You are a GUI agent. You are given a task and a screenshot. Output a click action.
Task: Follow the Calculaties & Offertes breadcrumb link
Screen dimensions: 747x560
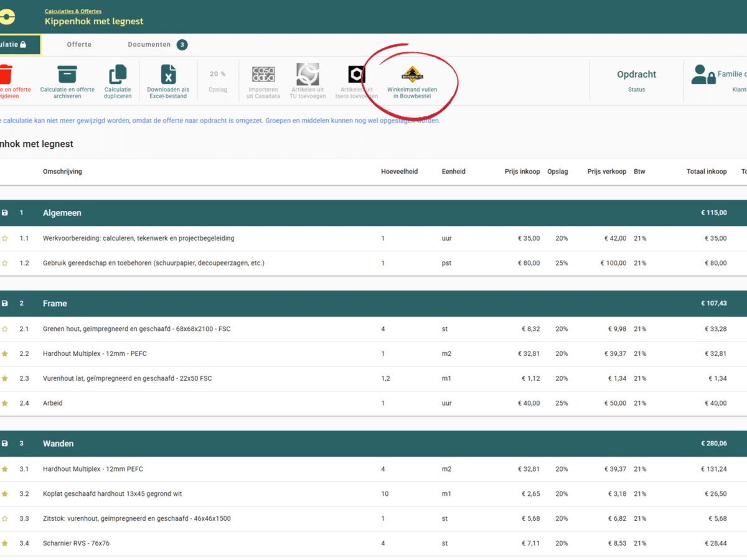73,11
